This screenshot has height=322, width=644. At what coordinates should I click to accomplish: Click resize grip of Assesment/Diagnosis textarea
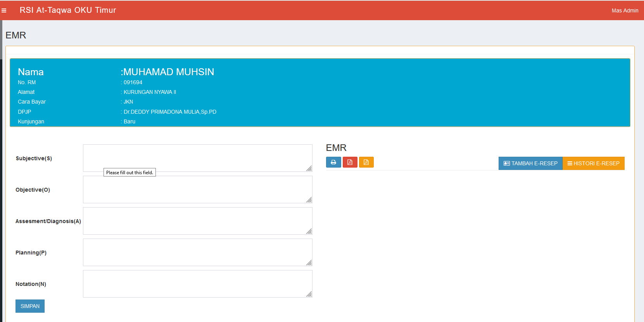[x=309, y=232]
